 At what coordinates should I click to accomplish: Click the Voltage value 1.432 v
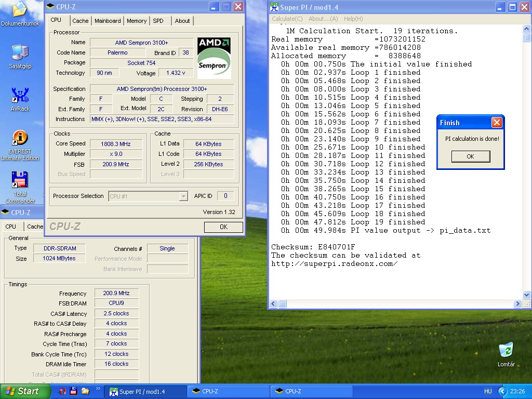click(x=176, y=73)
